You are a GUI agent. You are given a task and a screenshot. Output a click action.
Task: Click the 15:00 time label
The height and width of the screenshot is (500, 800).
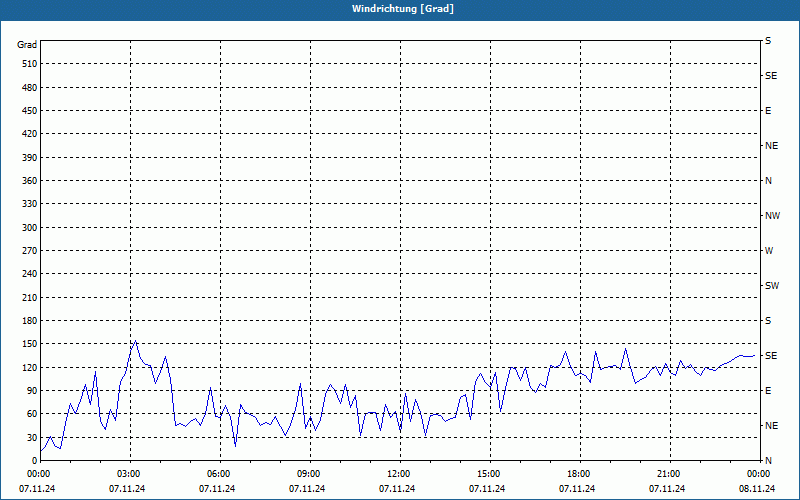(x=489, y=474)
